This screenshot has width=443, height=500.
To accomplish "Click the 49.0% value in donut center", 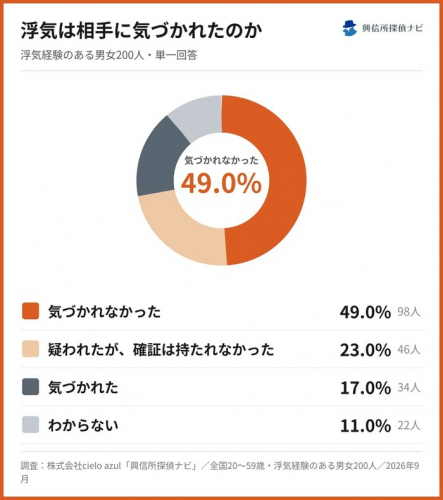I will [x=221, y=184].
